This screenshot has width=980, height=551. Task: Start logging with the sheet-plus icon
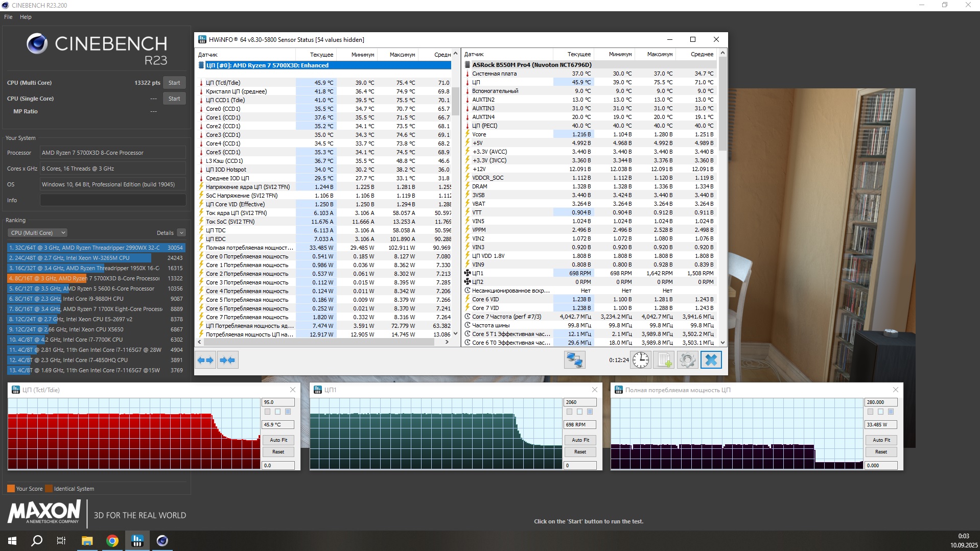click(x=664, y=360)
